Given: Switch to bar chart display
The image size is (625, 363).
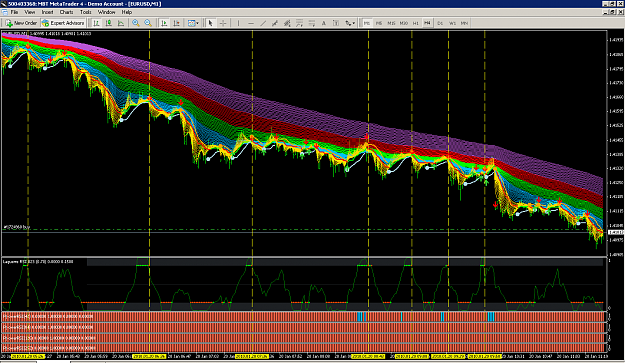Looking at the screenshot, I should [96, 23].
